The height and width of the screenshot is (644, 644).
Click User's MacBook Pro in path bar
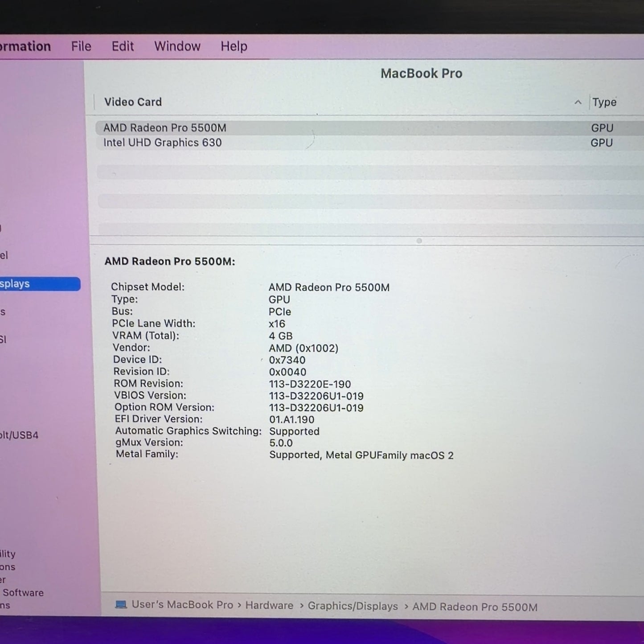(182, 605)
